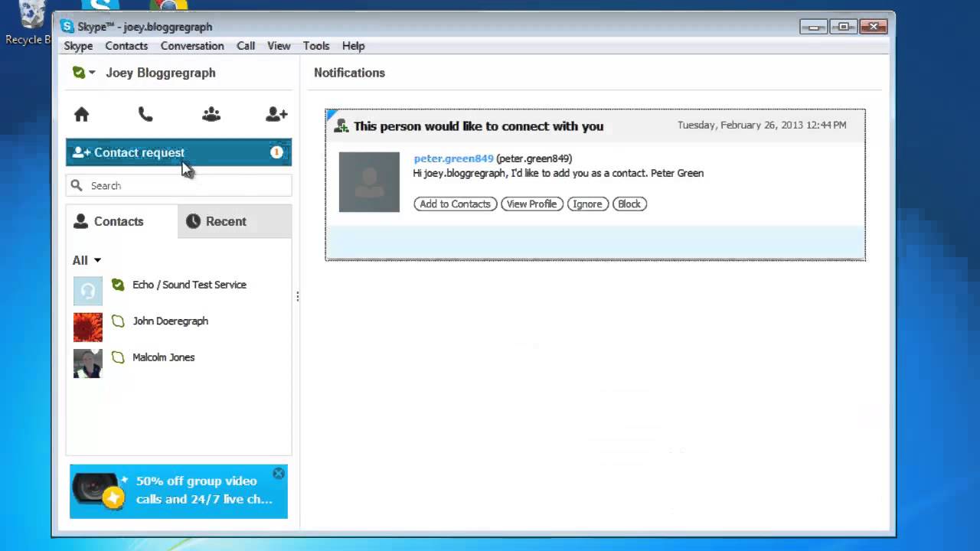Ignore the contact request
The width and height of the screenshot is (980, 551).
tap(587, 204)
